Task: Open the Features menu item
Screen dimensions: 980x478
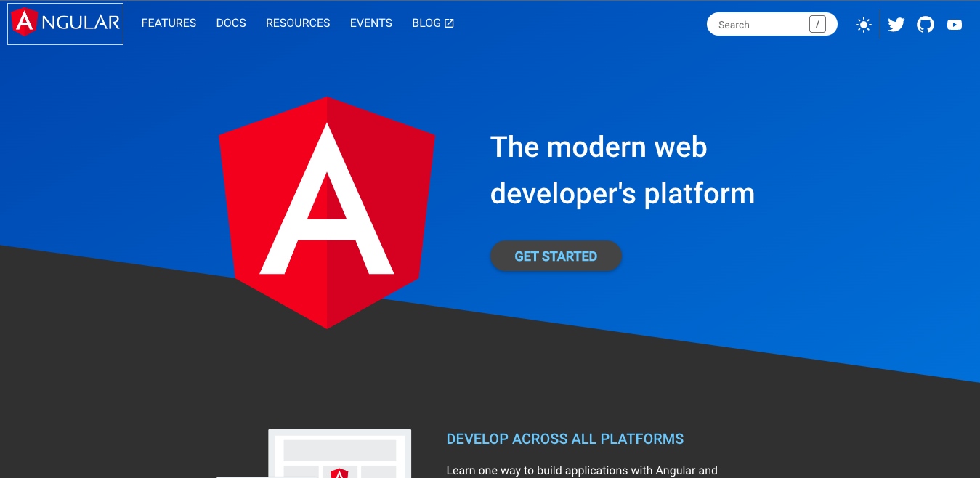Action: [169, 23]
